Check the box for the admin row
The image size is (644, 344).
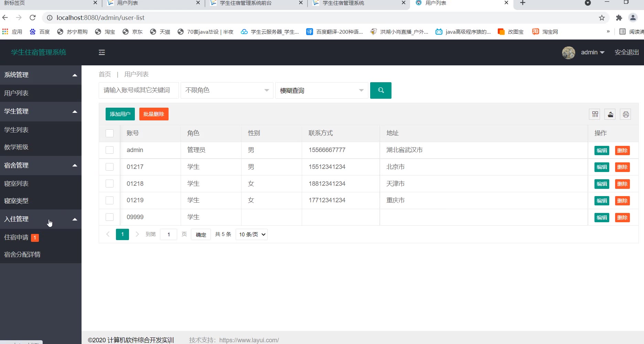tap(109, 150)
